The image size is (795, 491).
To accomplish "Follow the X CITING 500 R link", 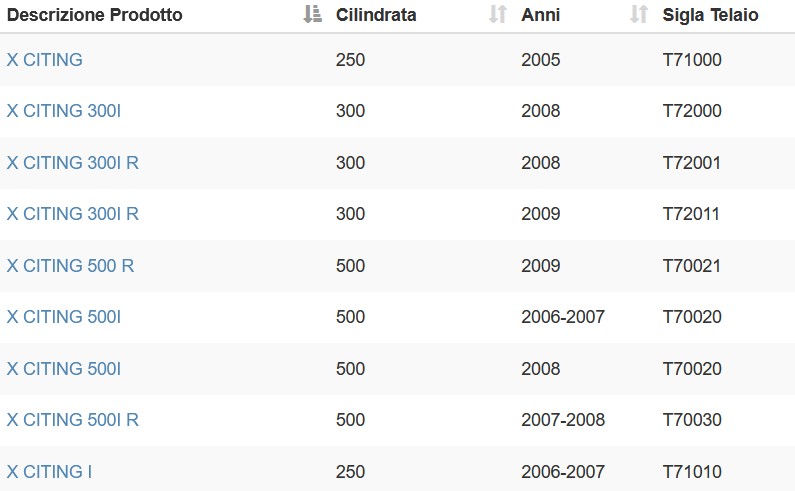I will point(70,266).
